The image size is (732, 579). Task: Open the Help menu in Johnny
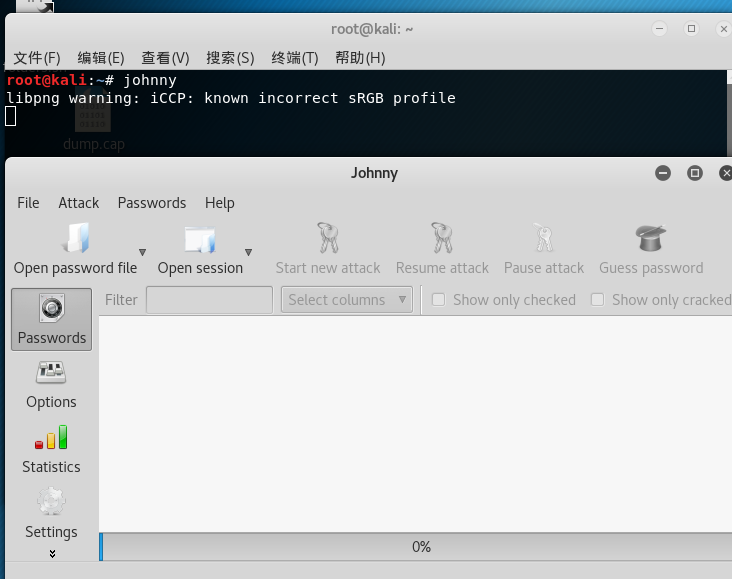click(x=219, y=203)
